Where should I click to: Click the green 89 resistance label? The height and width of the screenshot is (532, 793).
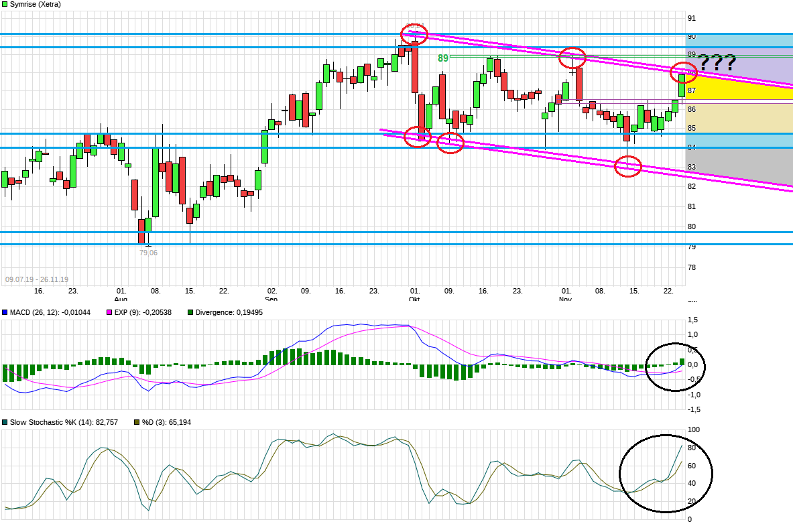pos(443,58)
